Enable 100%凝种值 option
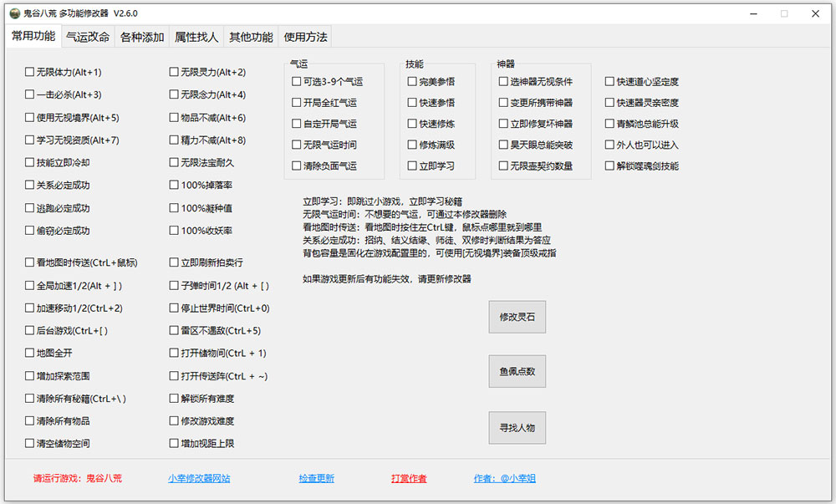Screen dimensions: 836x504 coord(201,208)
